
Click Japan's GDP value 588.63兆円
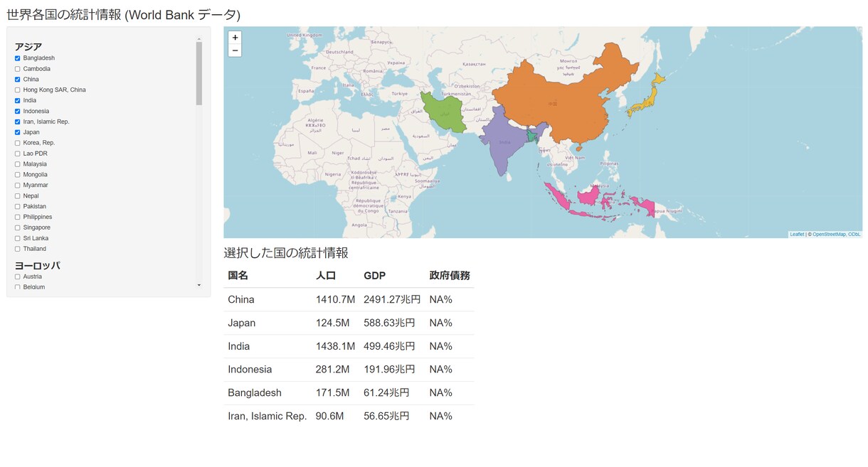click(389, 323)
